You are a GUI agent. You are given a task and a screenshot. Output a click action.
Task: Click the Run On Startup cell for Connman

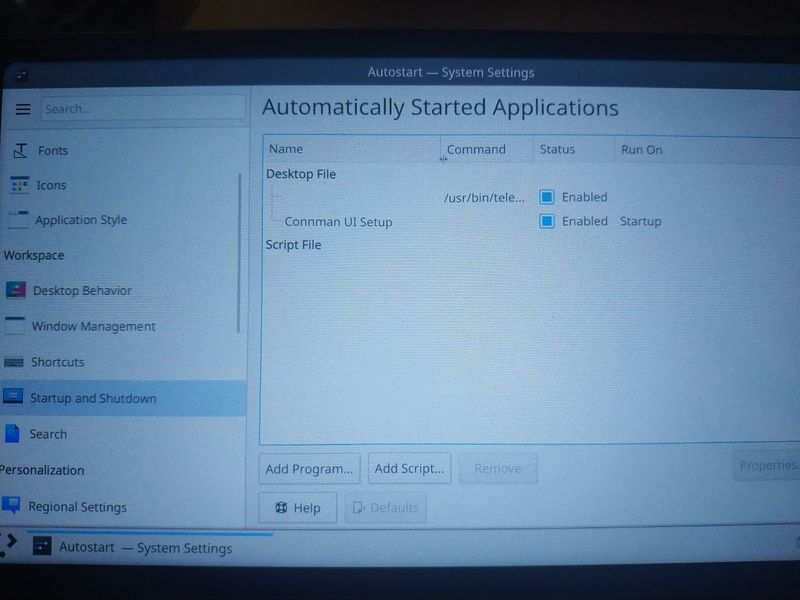[x=640, y=221]
